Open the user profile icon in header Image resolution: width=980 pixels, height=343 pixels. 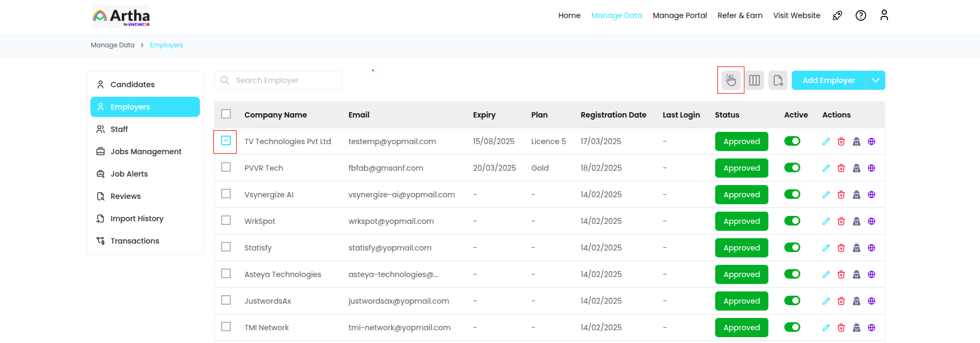click(x=884, y=15)
